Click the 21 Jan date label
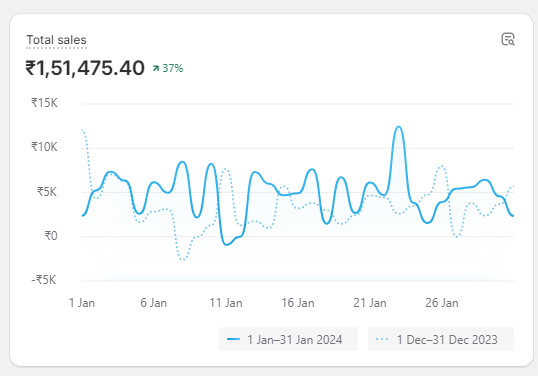 370,303
